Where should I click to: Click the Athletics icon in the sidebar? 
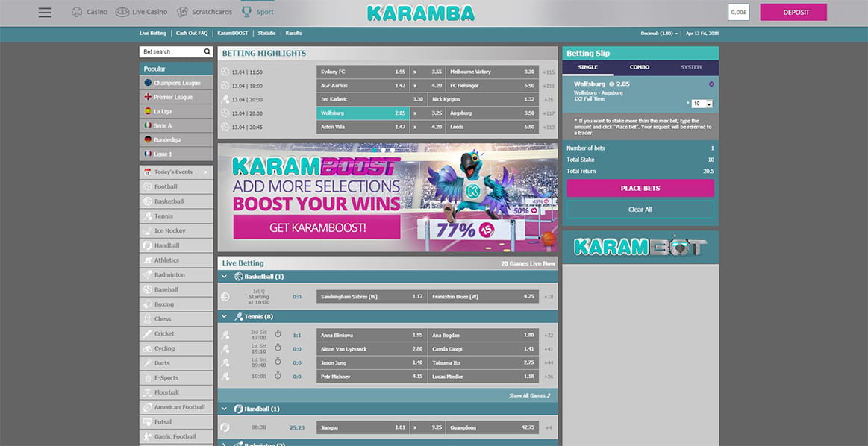(148, 260)
